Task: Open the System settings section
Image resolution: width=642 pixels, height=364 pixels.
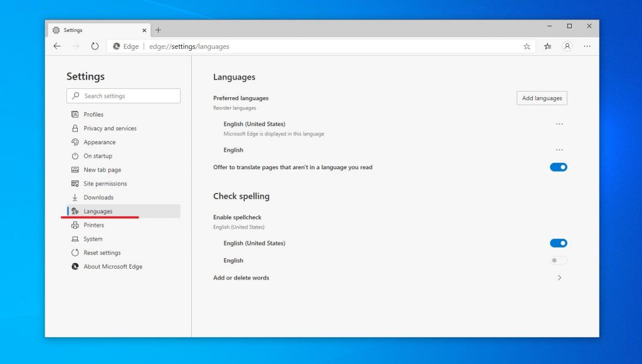Action: pos(124,239)
